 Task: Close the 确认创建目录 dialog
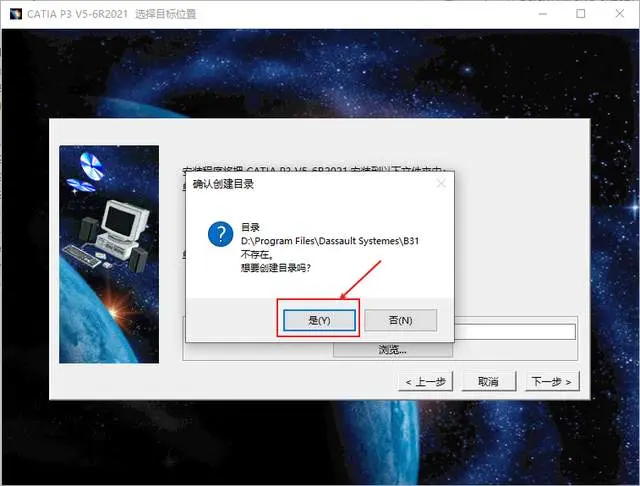pyautogui.click(x=441, y=184)
